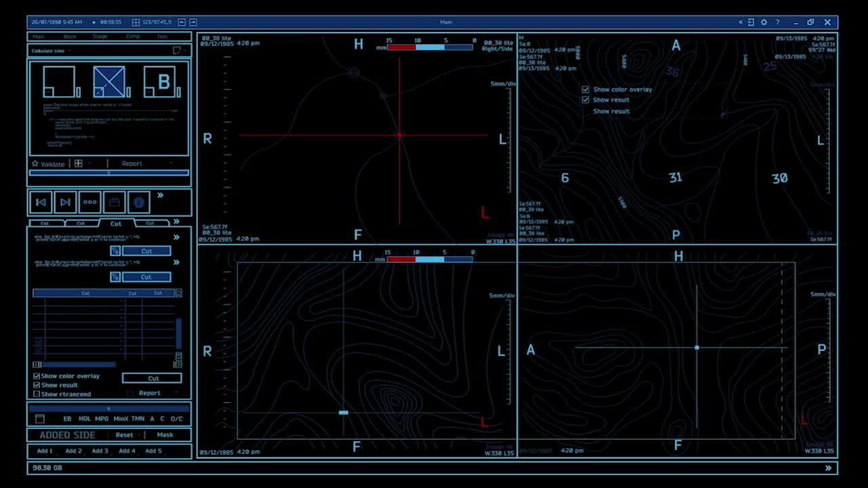Click the sign-out door icon

(751, 22)
